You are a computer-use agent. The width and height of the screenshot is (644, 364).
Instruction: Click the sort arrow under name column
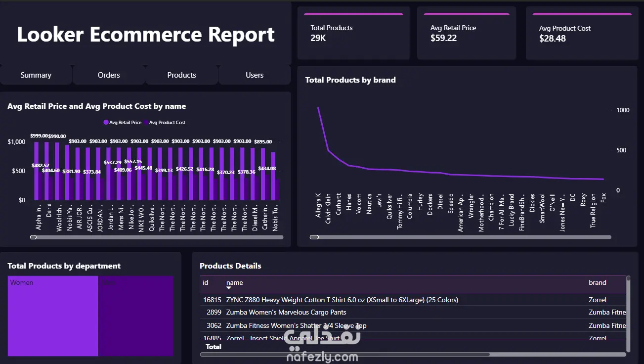pyautogui.click(x=229, y=288)
